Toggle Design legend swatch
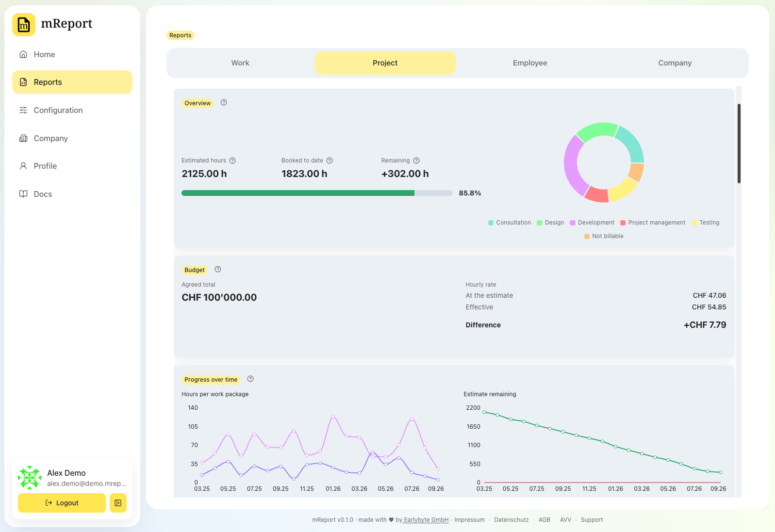The height and width of the screenshot is (532, 775). coord(539,223)
